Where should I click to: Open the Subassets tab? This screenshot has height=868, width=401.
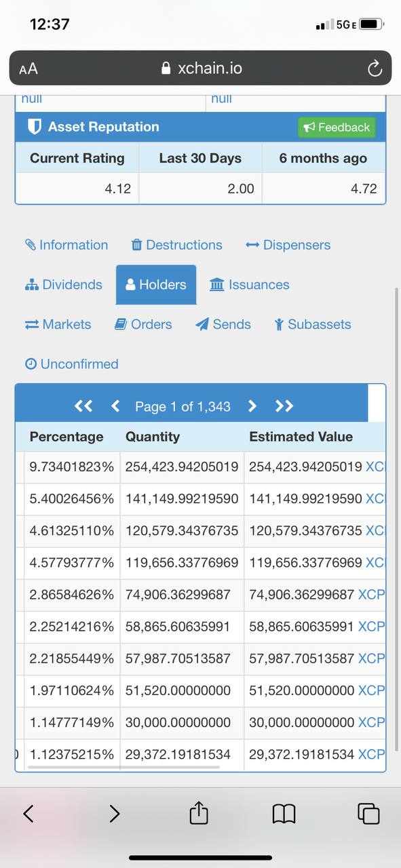click(x=313, y=324)
